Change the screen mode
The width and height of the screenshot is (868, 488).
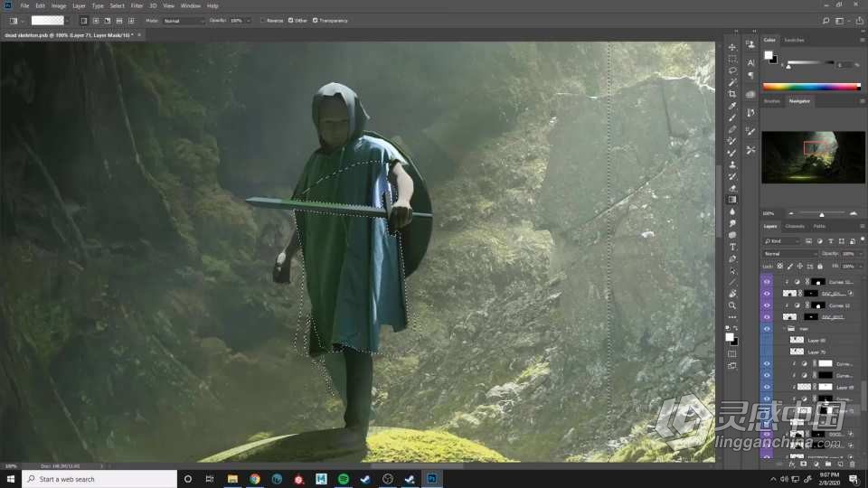pos(732,366)
